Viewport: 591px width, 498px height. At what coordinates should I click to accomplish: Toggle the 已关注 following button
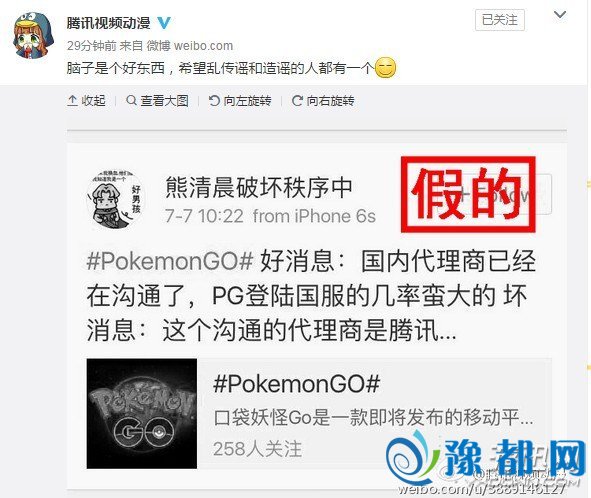[500, 20]
